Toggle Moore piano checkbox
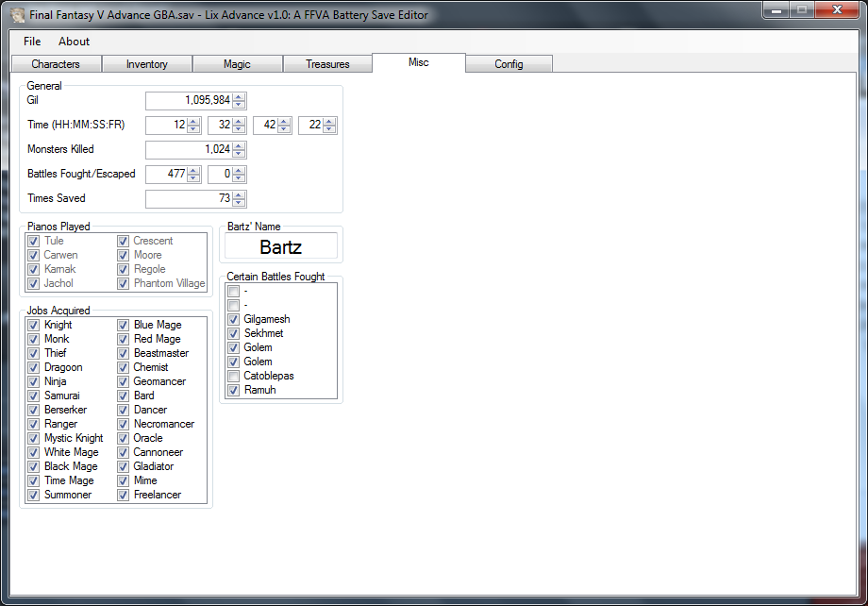Image resolution: width=868 pixels, height=606 pixels. click(x=123, y=256)
